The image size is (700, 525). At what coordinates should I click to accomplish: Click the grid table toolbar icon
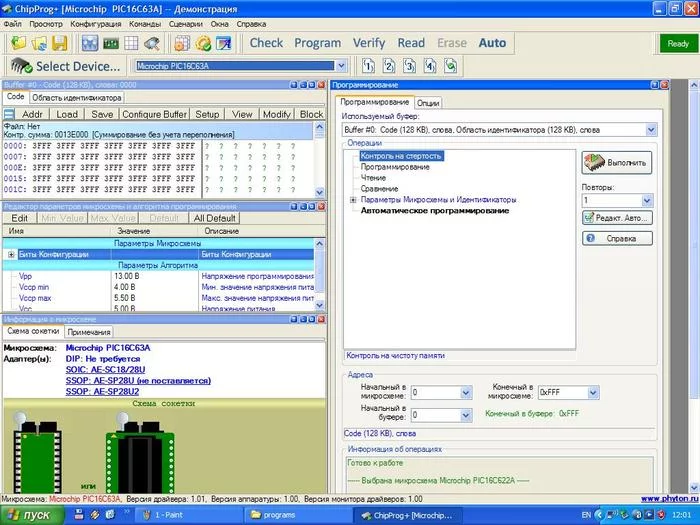click(131, 43)
